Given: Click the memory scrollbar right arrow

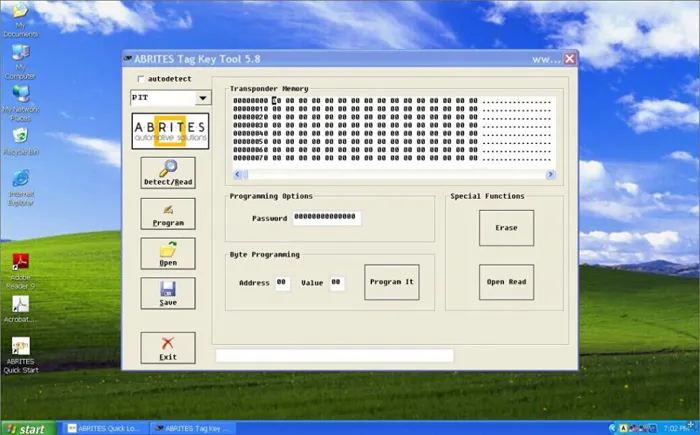Looking at the screenshot, I should tap(550, 174).
